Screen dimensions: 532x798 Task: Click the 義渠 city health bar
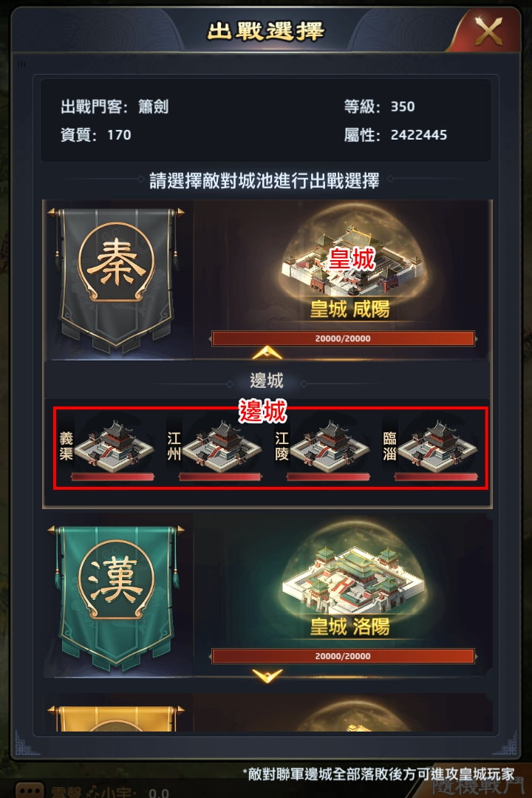(x=112, y=477)
